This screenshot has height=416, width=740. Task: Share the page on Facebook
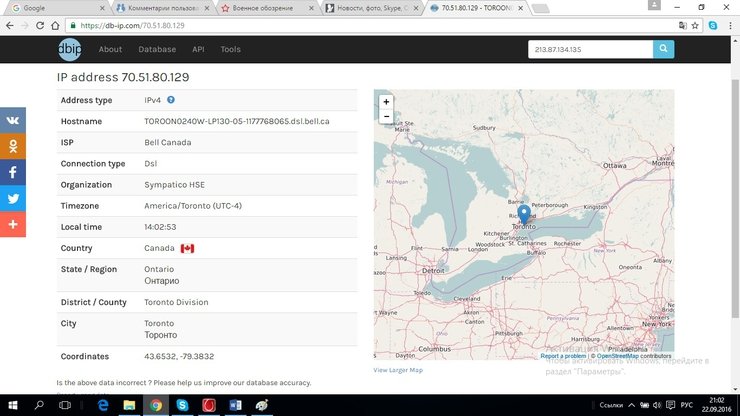13,172
